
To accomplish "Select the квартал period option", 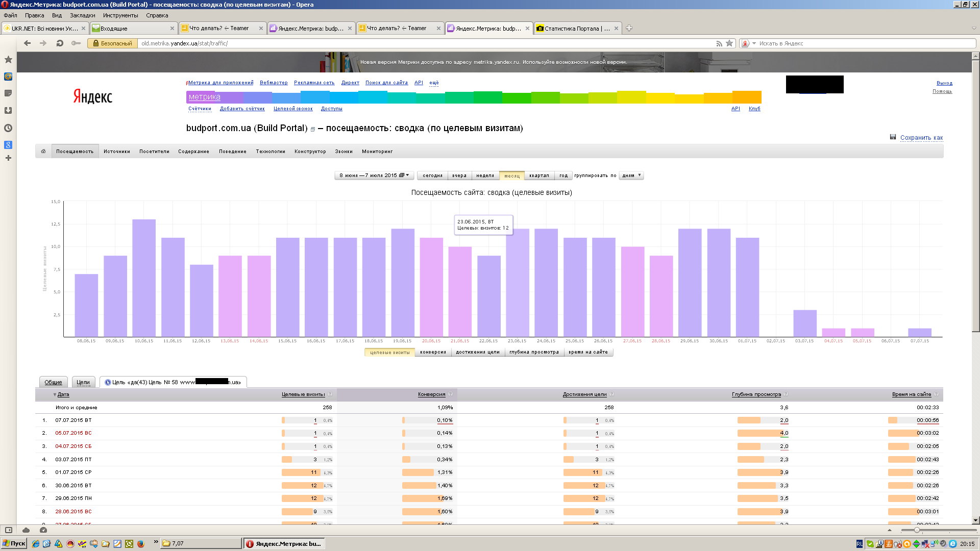I will [x=539, y=176].
